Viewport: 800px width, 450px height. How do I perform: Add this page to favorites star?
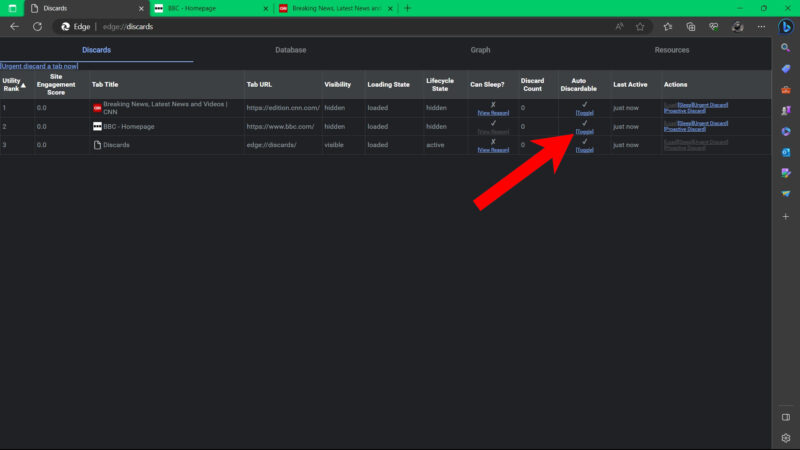640,27
